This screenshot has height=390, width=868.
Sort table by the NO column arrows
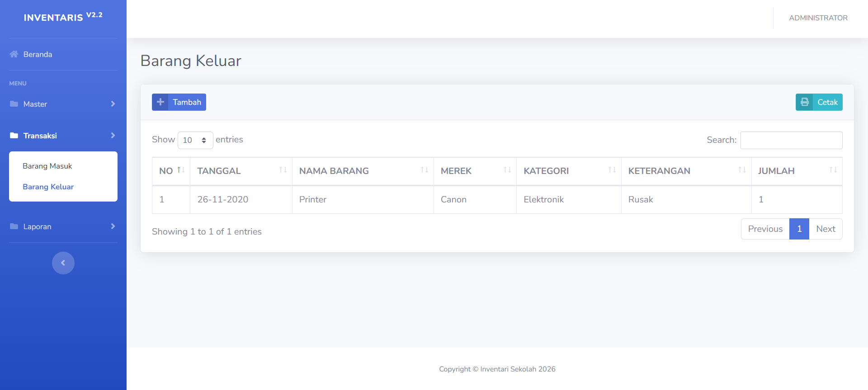pos(181,170)
